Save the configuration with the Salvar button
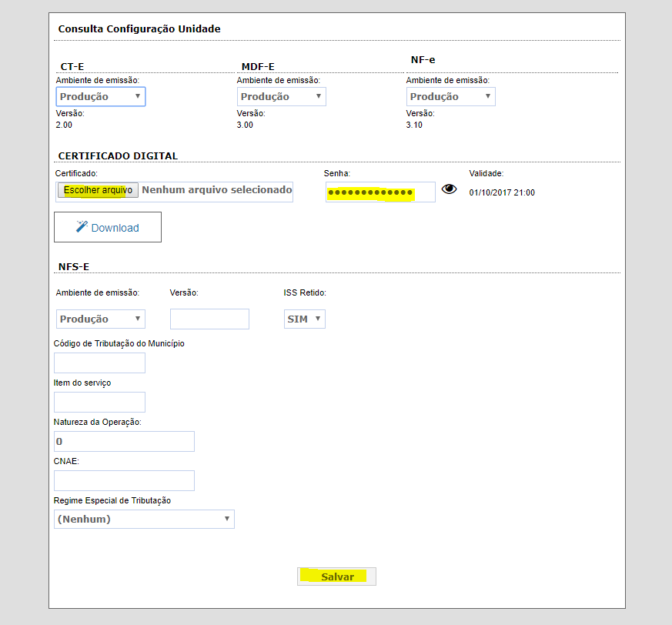 pyautogui.click(x=337, y=577)
